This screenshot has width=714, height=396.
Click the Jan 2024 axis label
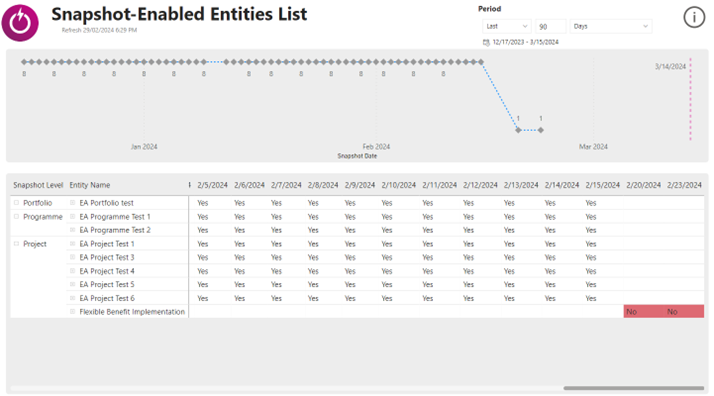pyautogui.click(x=144, y=147)
